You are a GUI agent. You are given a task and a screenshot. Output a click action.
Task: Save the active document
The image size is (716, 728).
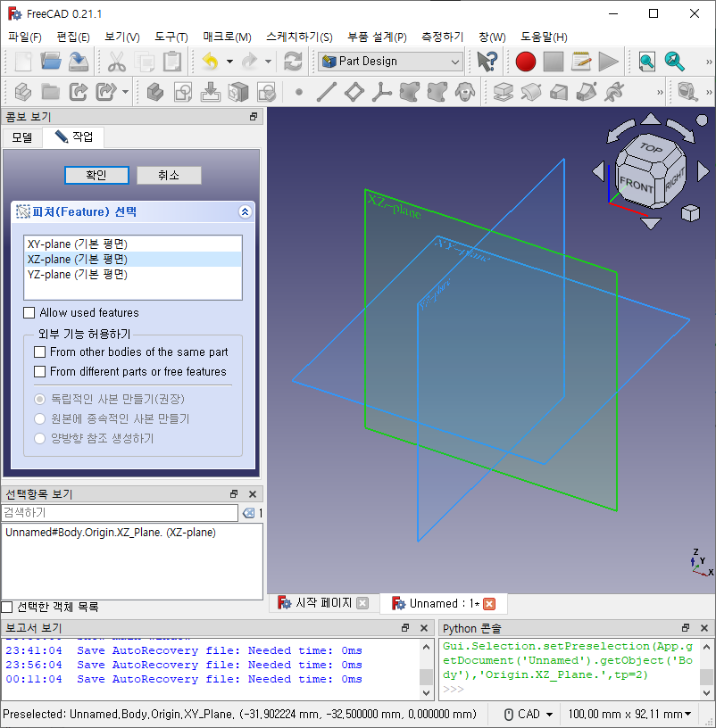coord(79,62)
